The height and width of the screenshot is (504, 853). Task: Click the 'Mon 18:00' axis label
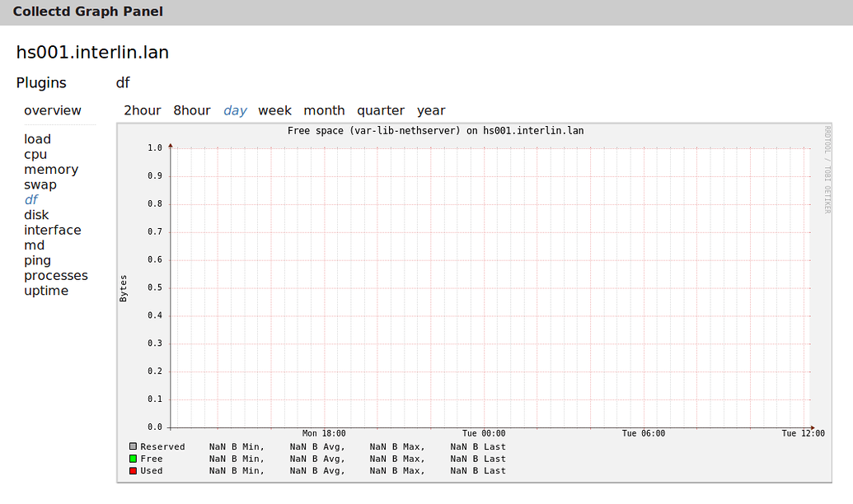(x=324, y=433)
